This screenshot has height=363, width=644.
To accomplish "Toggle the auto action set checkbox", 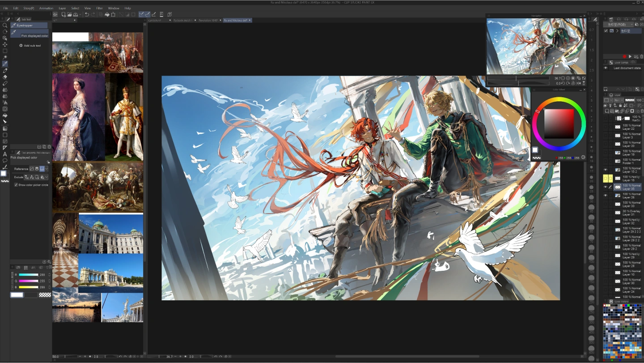I will click(x=606, y=31).
